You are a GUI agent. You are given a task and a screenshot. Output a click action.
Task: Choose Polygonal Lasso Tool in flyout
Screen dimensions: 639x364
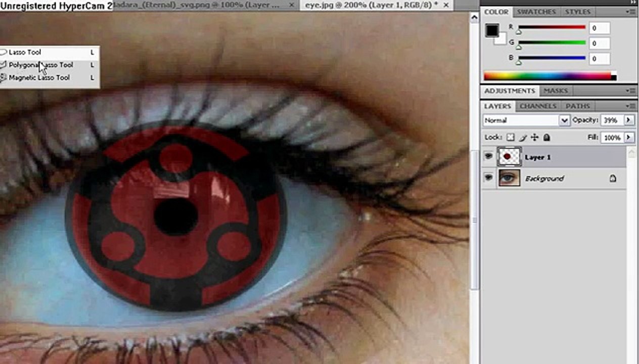pyautogui.click(x=49, y=65)
